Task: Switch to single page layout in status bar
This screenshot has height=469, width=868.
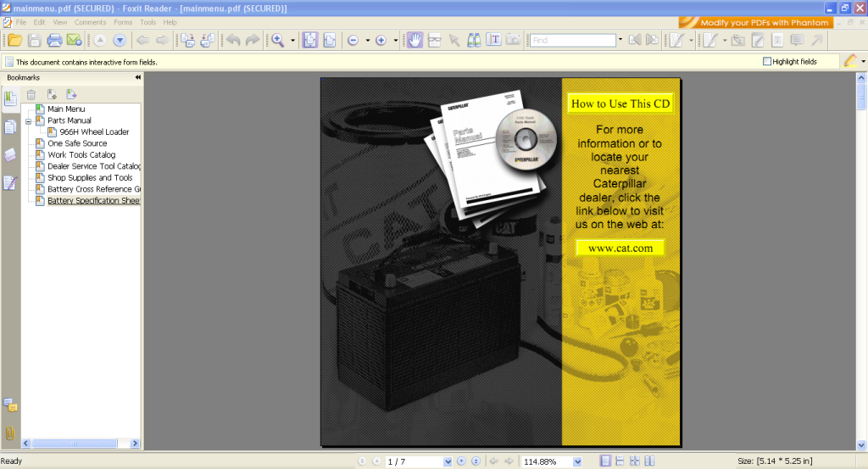Action: click(x=605, y=461)
